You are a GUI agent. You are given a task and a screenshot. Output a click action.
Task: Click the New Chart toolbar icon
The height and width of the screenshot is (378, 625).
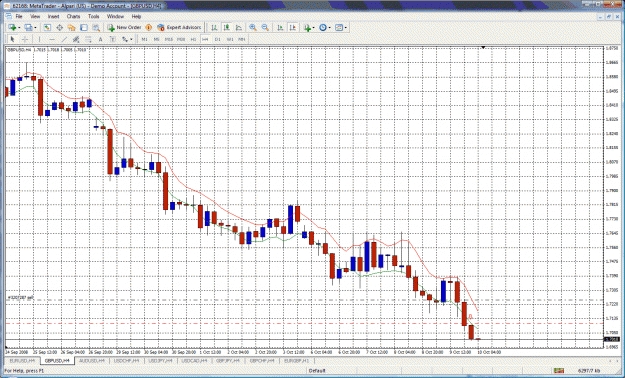click(x=12, y=28)
